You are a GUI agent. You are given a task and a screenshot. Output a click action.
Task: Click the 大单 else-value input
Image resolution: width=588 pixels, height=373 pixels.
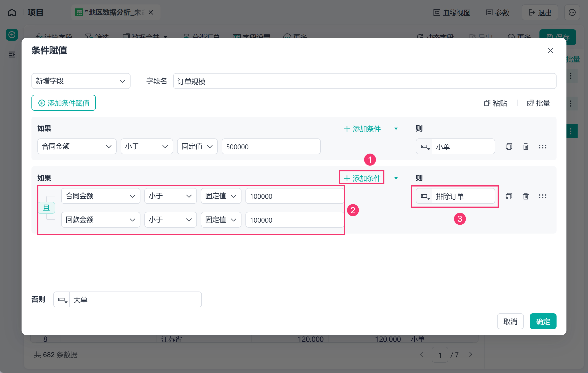pyautogui.click(x=135, y=300)
